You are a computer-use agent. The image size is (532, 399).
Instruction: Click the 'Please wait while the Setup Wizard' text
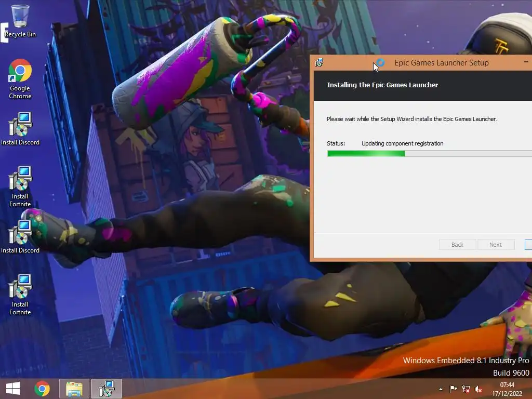412,119
